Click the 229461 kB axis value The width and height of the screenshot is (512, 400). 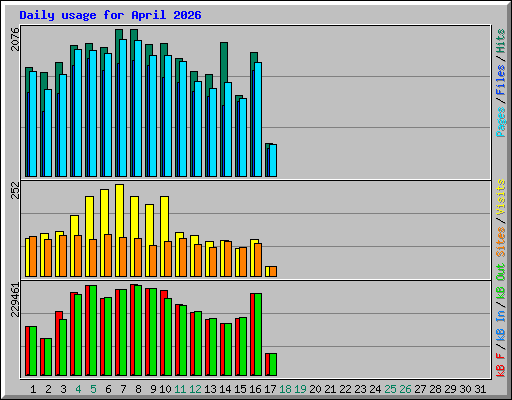15,299
